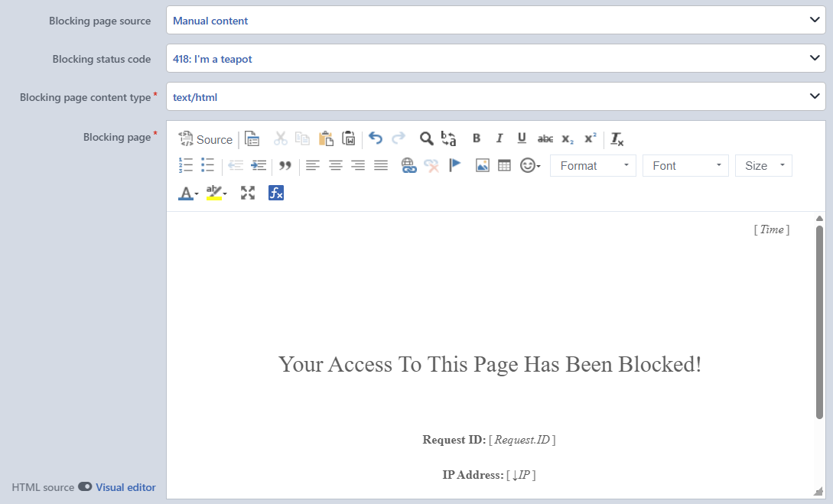Image resolution: width=833 pixels, height=504 pixels.
Task: Click the Remove Format icon
Action: pyautogui.click(x=617, y=139)
